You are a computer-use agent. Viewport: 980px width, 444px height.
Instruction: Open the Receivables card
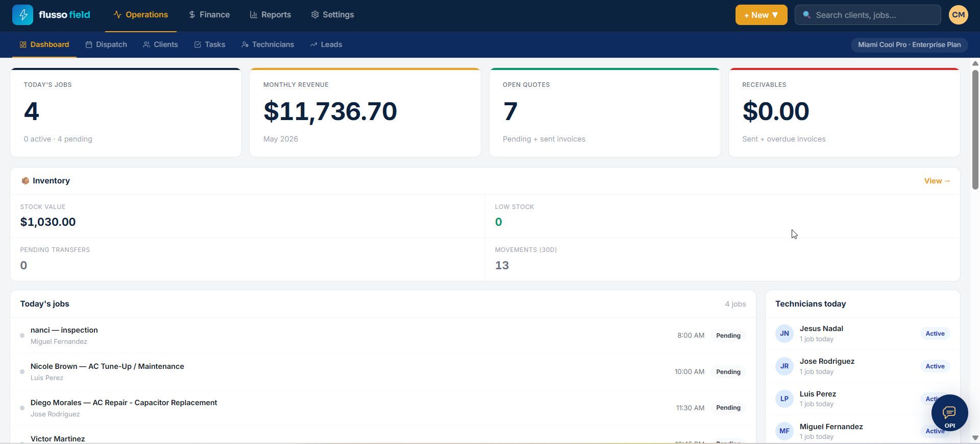844,112
